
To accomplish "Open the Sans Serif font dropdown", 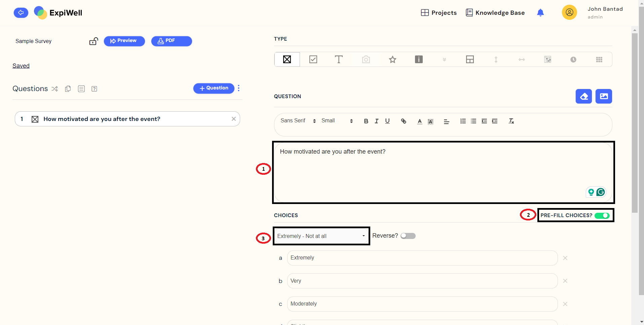I will coord(298,121).
